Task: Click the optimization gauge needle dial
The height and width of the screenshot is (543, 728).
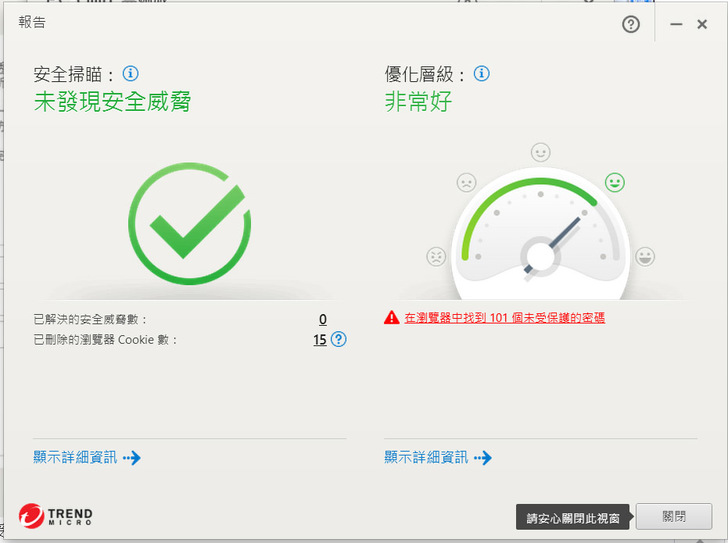Action: pos(540,255)
